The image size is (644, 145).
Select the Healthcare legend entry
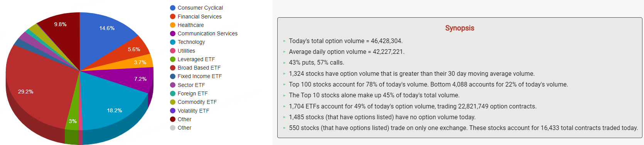187,25
